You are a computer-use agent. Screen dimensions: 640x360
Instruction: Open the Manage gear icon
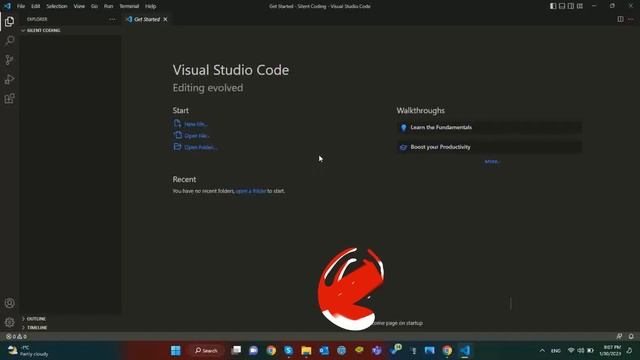click(9, 322)
